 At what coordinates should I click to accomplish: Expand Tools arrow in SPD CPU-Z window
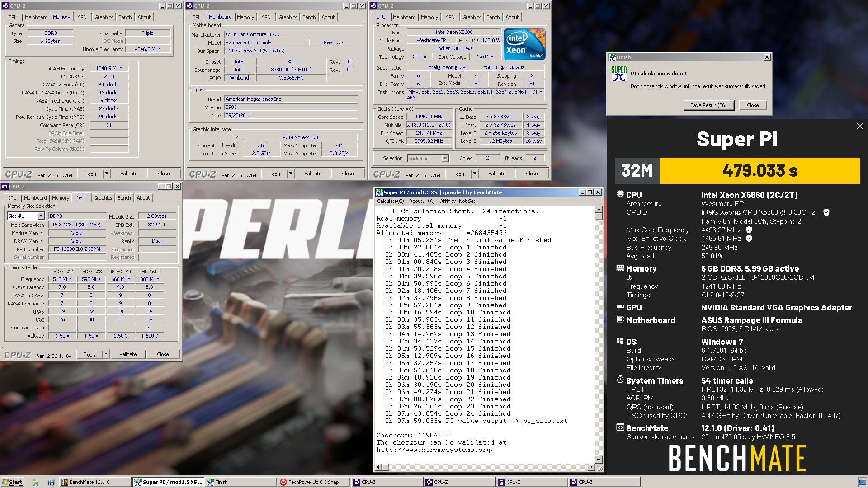(106, 354)
